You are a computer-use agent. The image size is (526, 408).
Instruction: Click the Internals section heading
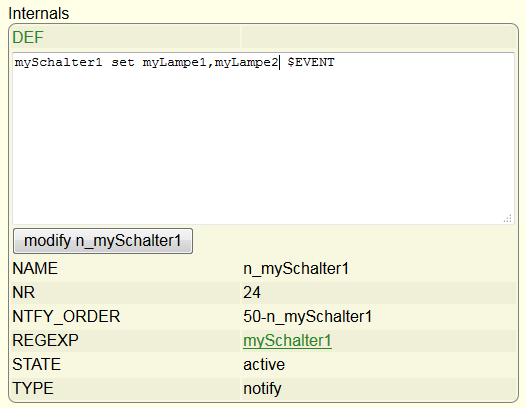click(x=39, y=13)
